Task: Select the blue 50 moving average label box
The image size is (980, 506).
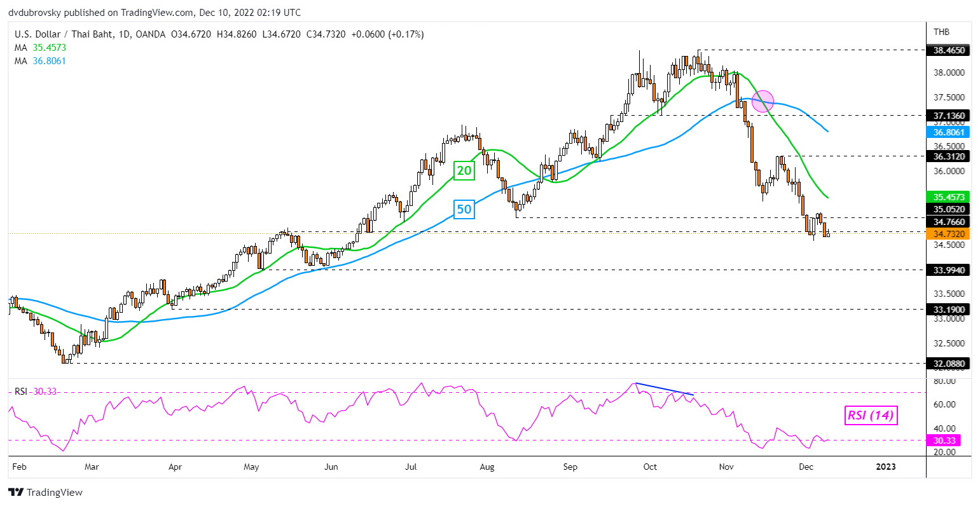Action: (x=464, y=209)
